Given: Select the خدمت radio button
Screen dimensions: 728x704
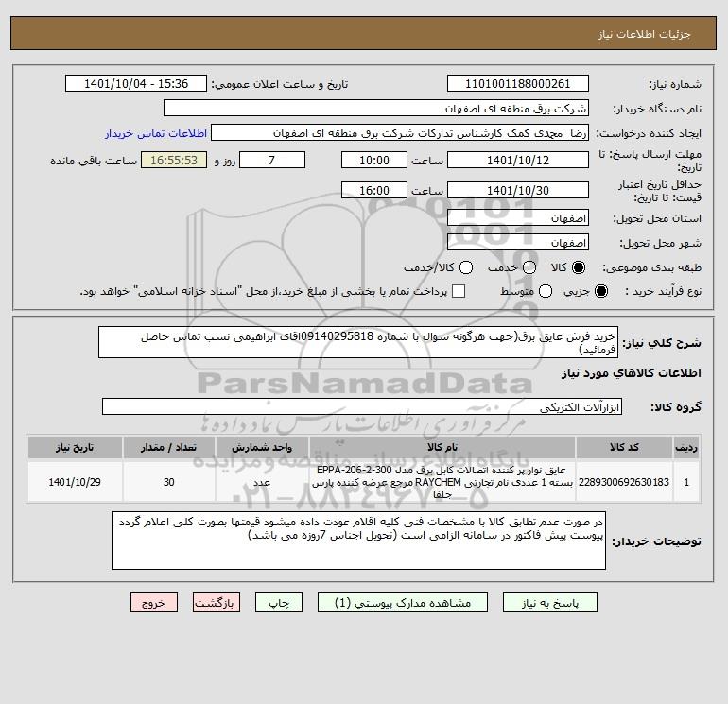Looking at the screenshot, I should 529,267.
